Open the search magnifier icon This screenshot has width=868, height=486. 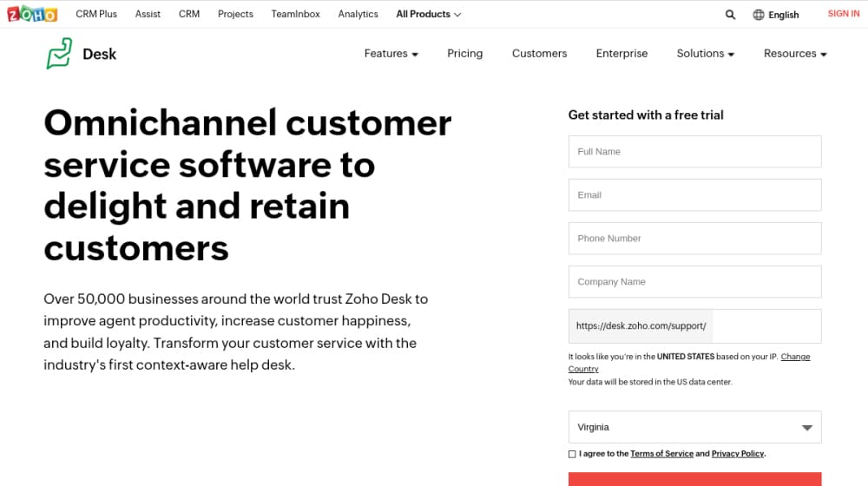730,15
